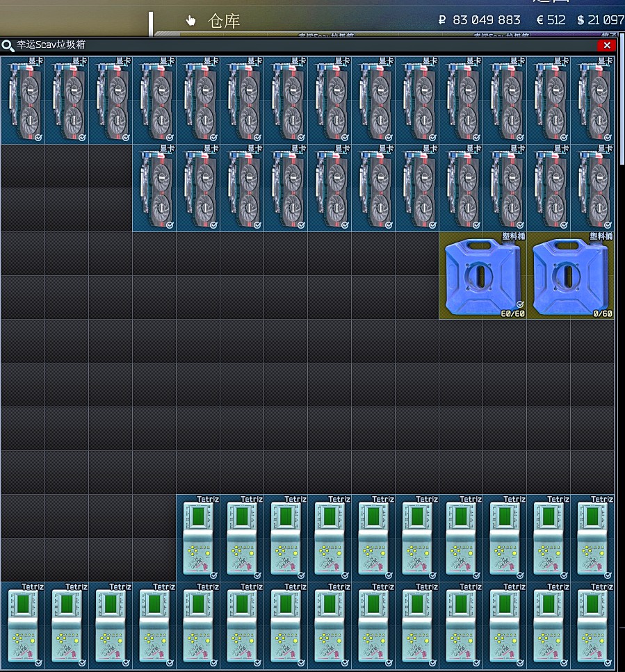Click the hand icon next to 仓库

click(x=190, y=20)
